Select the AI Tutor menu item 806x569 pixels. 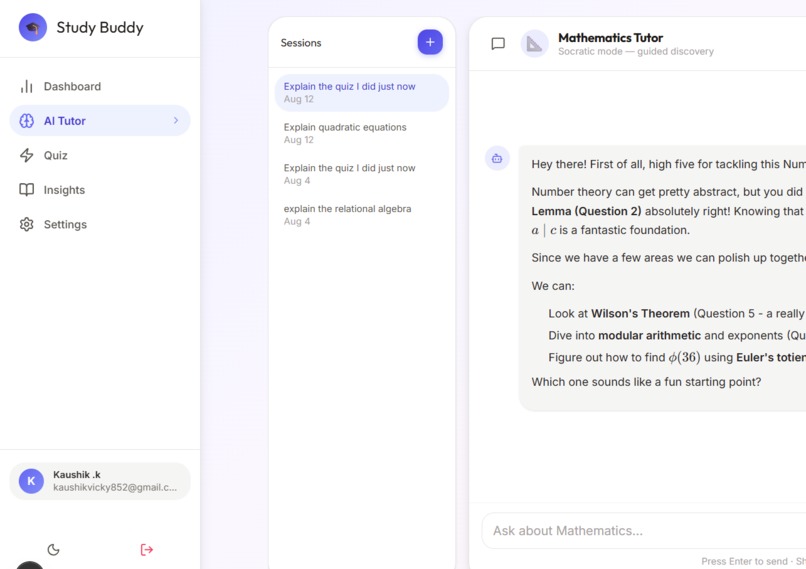(x=100, y=121)
